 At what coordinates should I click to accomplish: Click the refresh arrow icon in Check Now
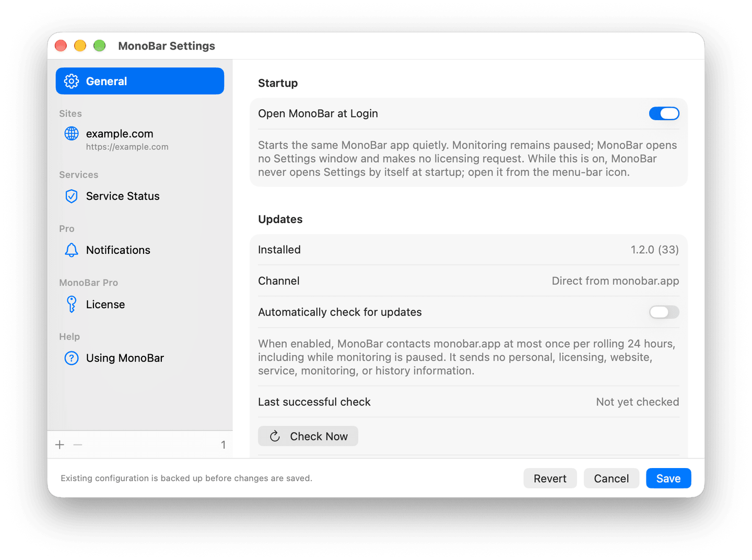point(275,436)
